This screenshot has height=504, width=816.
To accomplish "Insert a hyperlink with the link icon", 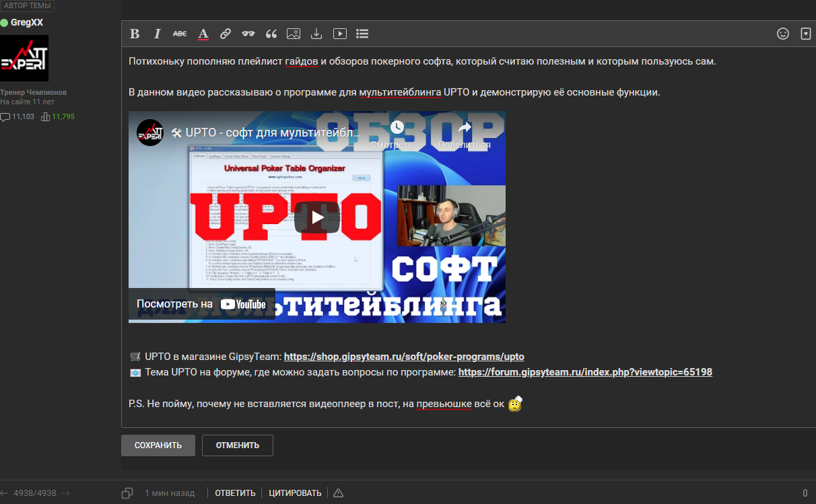I will coord(226,34).
